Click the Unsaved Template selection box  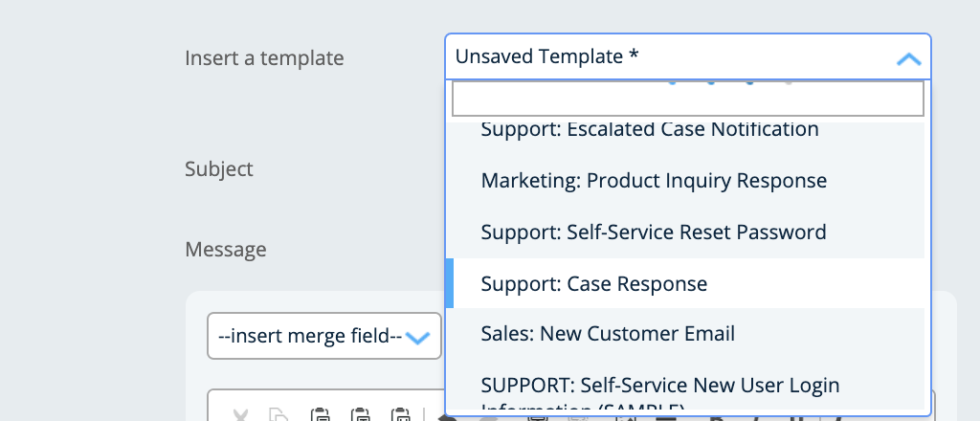point(670,57)
